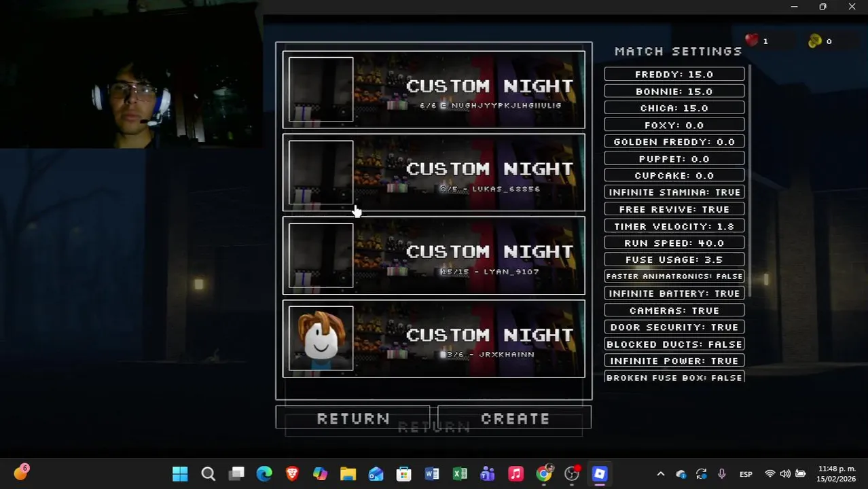Screen dimensions: 868x489
Task: Click the red heart lives icon
Action: tap(751, 41)
